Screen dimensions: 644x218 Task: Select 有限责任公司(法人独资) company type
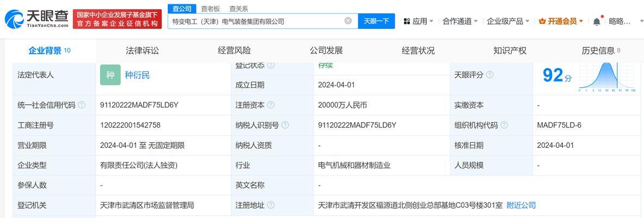pos(139,165)
